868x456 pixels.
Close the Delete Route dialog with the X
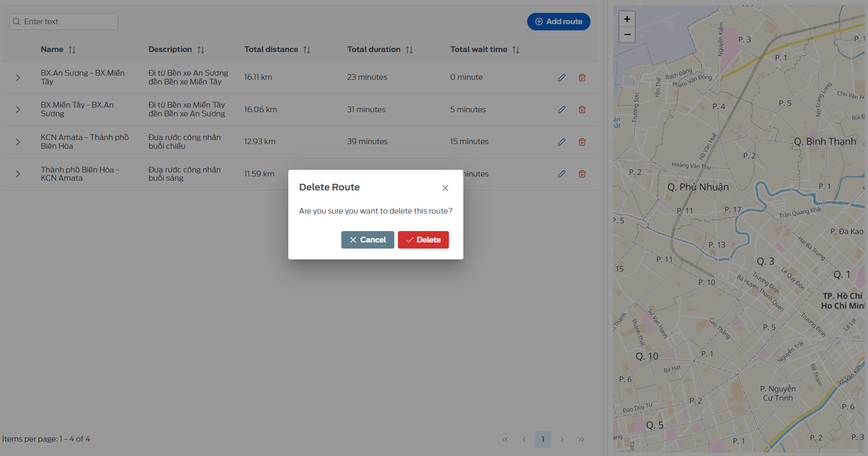pos(445,188)
